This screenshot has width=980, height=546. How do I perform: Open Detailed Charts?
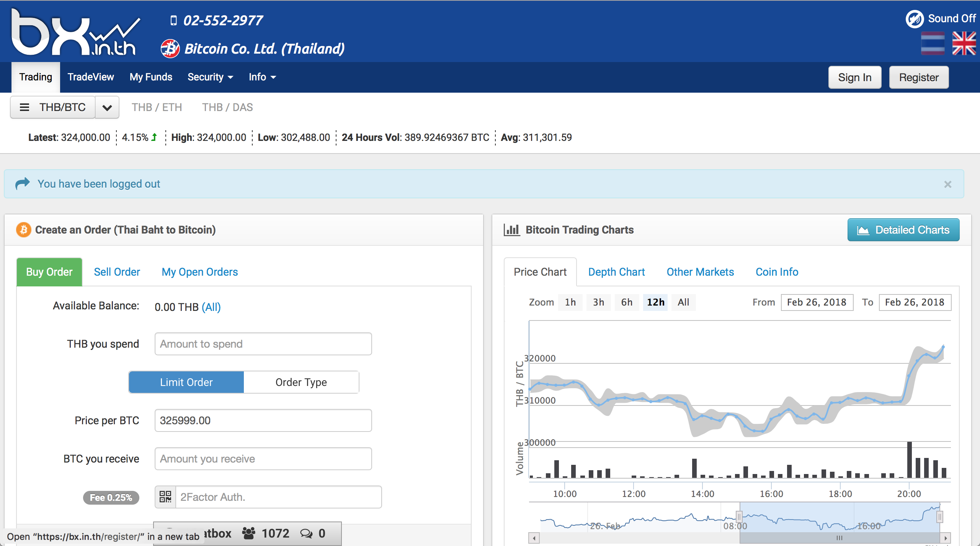pos(903,230)
